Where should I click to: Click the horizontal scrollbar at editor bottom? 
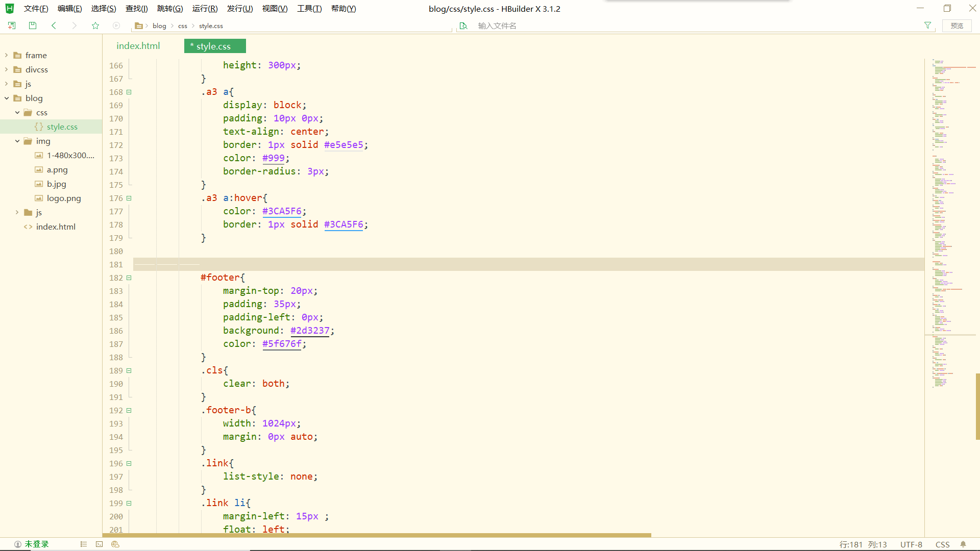[x=377, y=535]
